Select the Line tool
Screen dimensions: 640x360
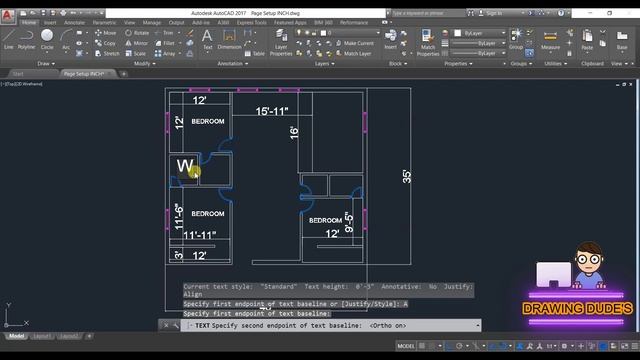[x=9, y=39]
